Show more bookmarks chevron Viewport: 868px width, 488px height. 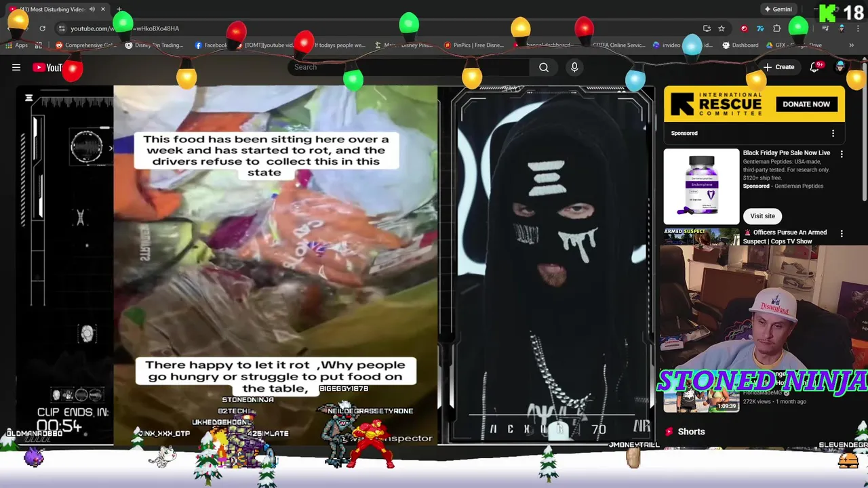[852, 45]
